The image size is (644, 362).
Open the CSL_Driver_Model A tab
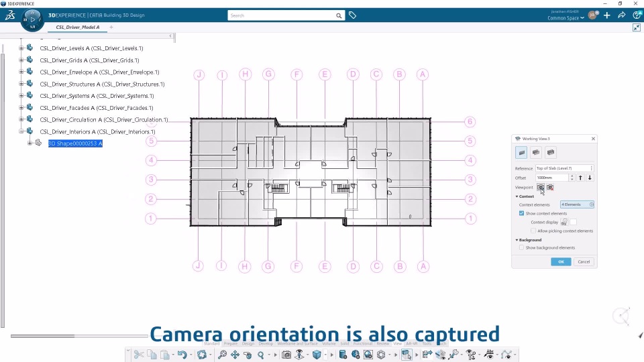(x=78, y=27)
